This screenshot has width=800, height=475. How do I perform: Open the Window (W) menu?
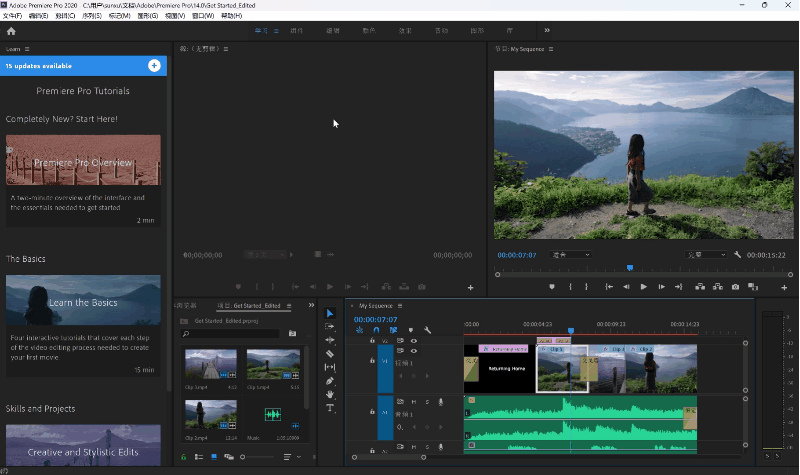click(x=203, y=16)
